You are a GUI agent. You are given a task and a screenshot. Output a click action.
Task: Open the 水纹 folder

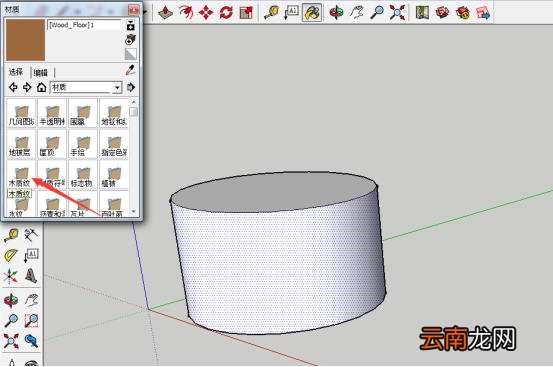click(21, 206)
